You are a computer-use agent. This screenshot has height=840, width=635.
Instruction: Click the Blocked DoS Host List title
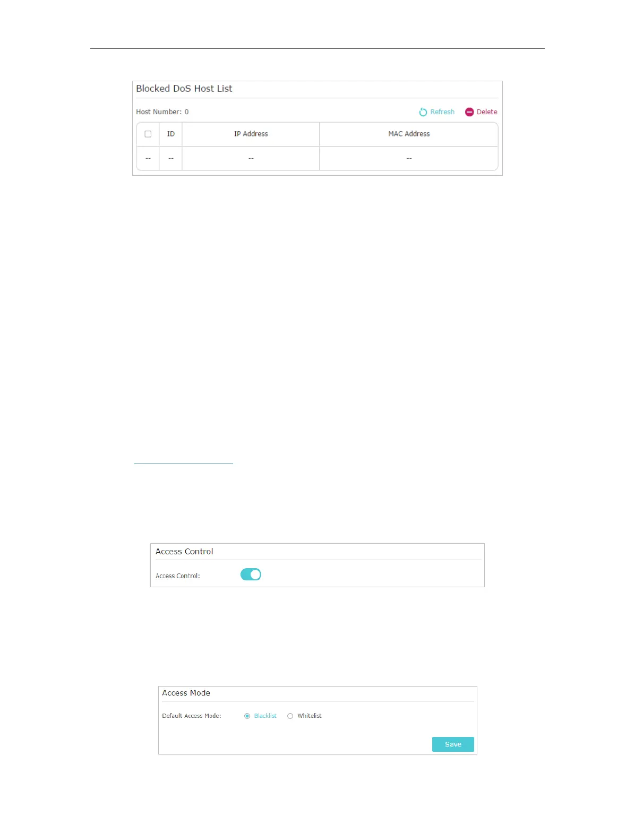[184, 89]
